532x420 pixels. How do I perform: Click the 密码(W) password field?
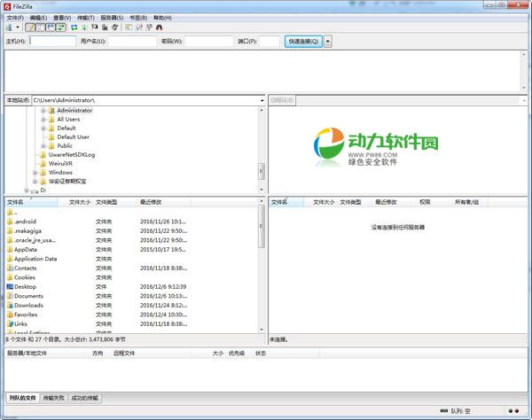[208, 42]
